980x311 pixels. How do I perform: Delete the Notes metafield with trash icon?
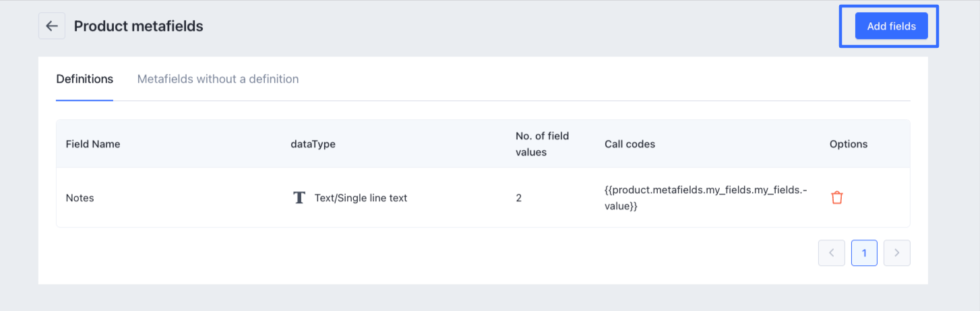click(836, 198)
